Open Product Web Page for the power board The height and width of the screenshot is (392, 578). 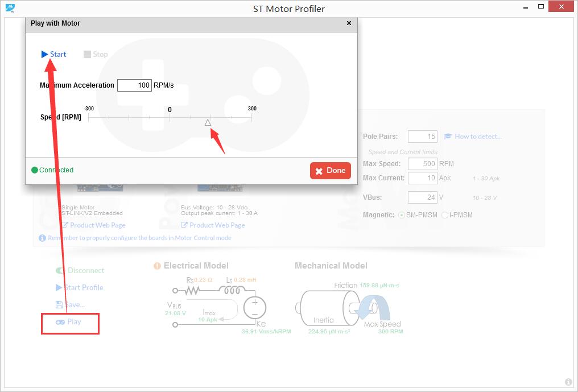(213, 225)
